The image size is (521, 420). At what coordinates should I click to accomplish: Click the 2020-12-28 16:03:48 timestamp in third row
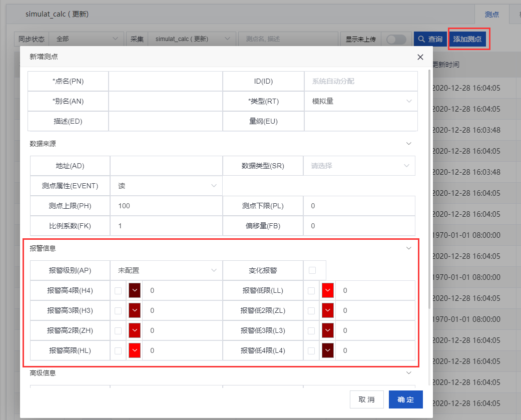466,130
